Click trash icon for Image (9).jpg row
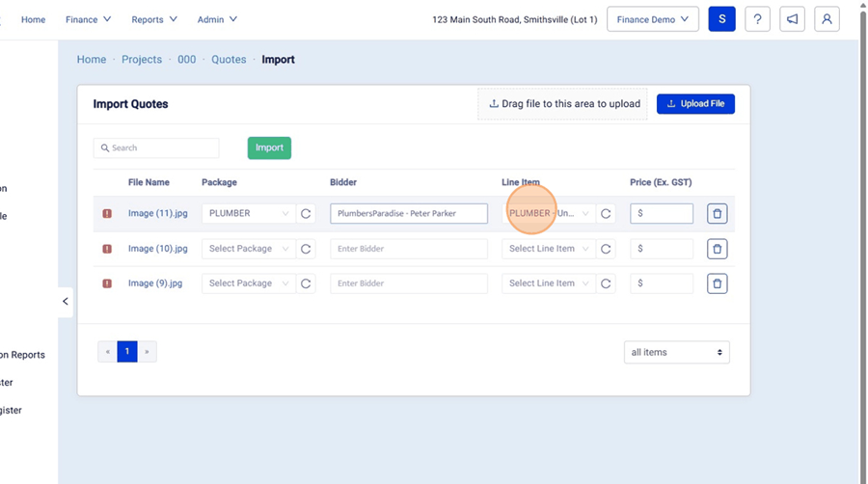This screenshot has height=484, width=868. (x=717, y=283)
